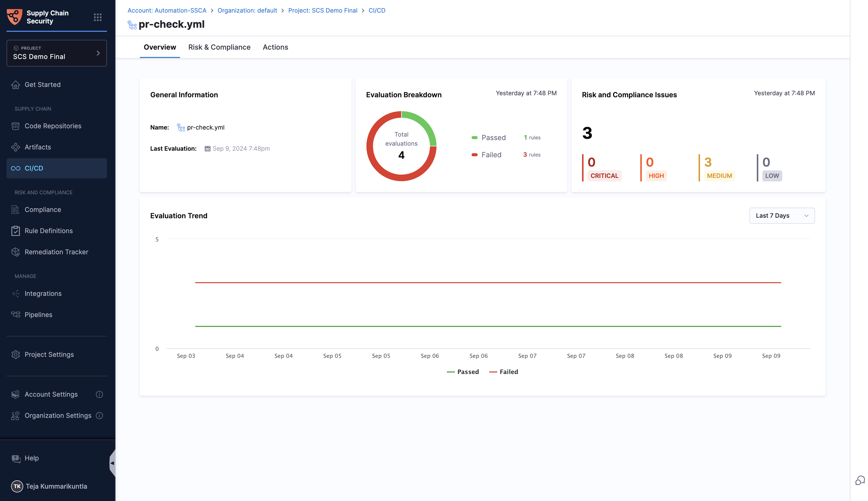
Task: Open Remediation Tracker from sidebar
Action: click(56, 252)
